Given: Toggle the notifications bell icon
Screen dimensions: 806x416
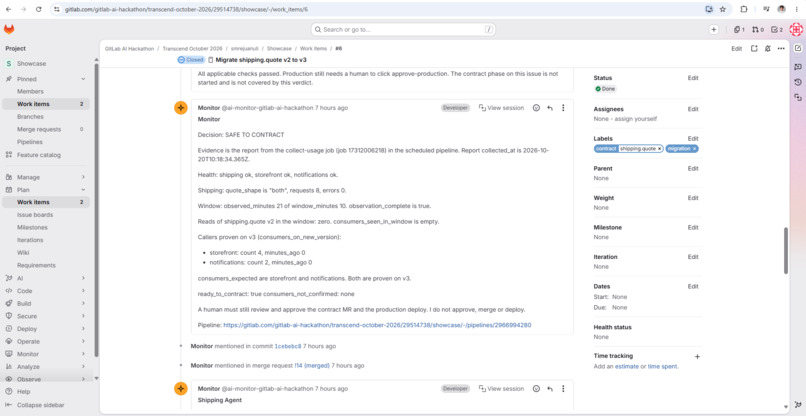Looking at the screenshot, I should (767, 48).
